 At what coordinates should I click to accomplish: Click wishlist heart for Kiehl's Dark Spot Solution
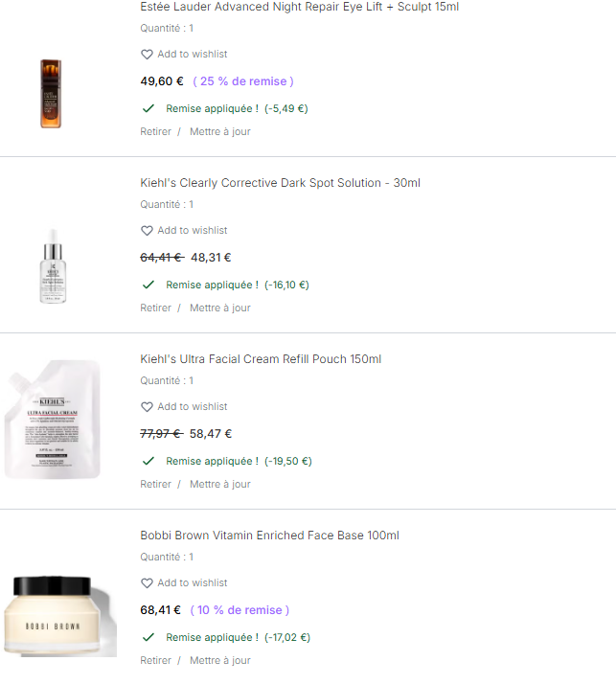[147, 231]
